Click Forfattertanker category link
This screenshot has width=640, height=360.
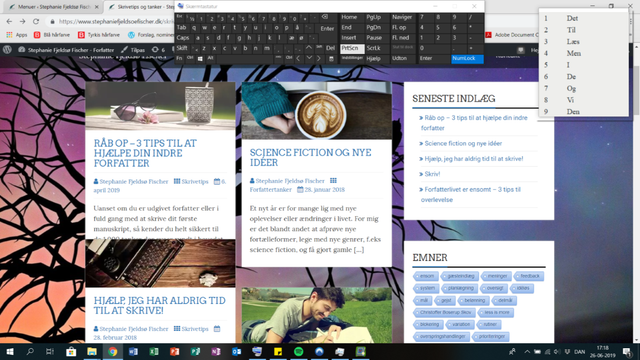click(x=271, y=189)
